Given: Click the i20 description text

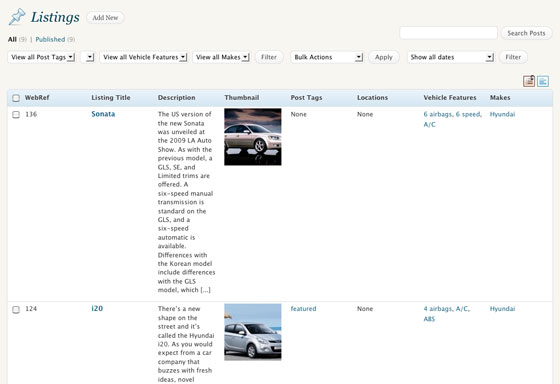Looking at the screenshot, I should click(x=186, y=344).
